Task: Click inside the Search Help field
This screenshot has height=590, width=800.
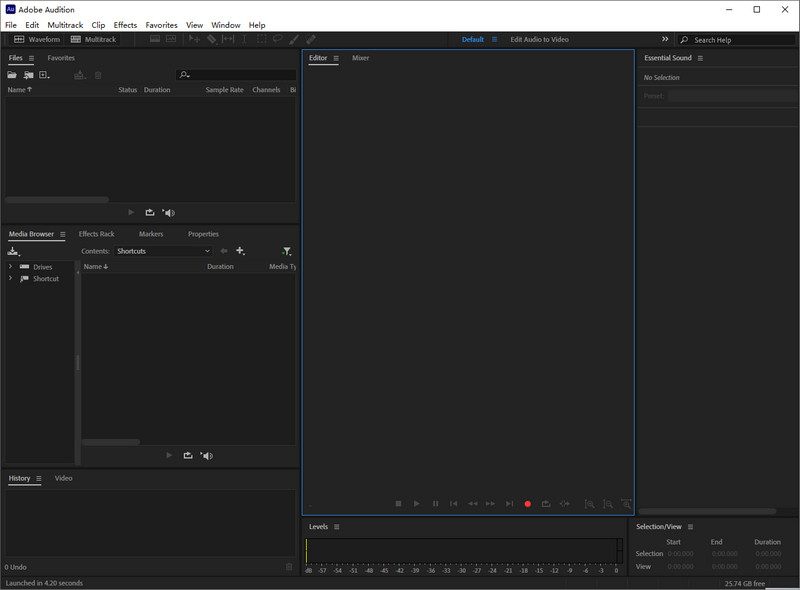Action: pyautogui.click(x=740, y=39)
